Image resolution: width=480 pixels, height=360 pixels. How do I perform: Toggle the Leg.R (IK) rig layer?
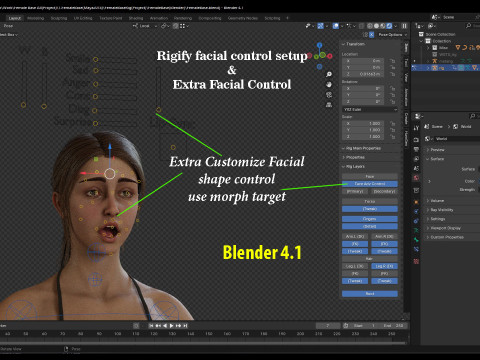click(384, 266)
